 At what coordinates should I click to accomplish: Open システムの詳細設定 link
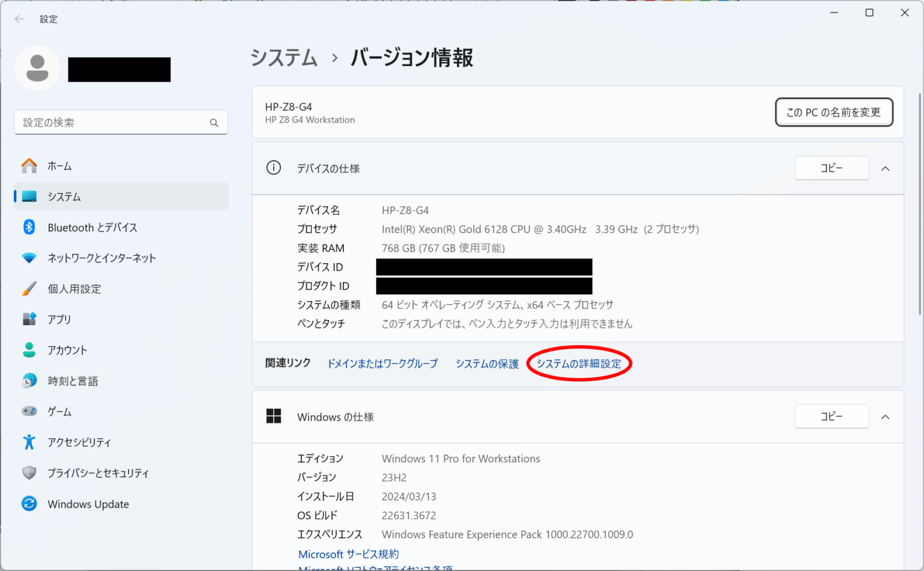[579, 363]
